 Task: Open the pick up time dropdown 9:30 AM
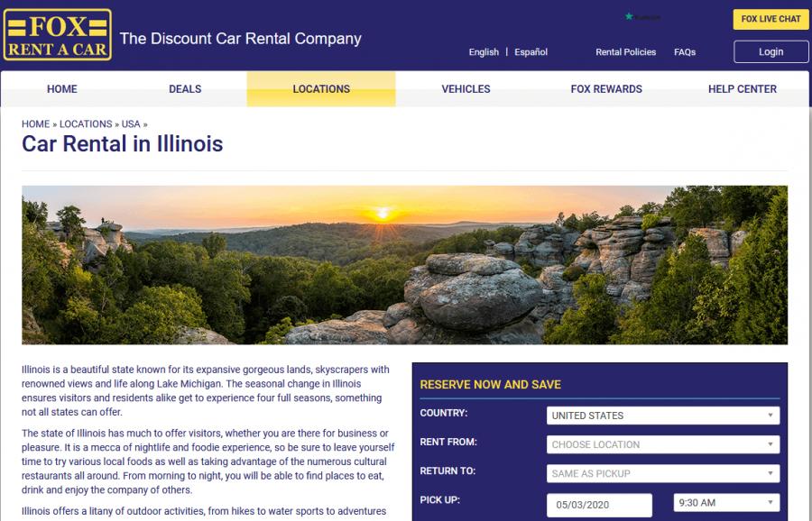click(726, 503)
